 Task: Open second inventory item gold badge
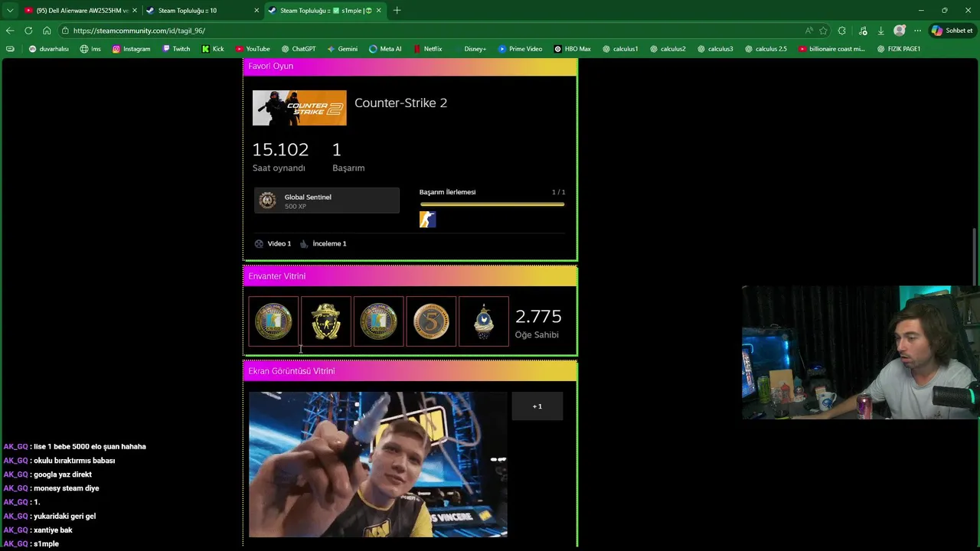click(x=326, y=321)
